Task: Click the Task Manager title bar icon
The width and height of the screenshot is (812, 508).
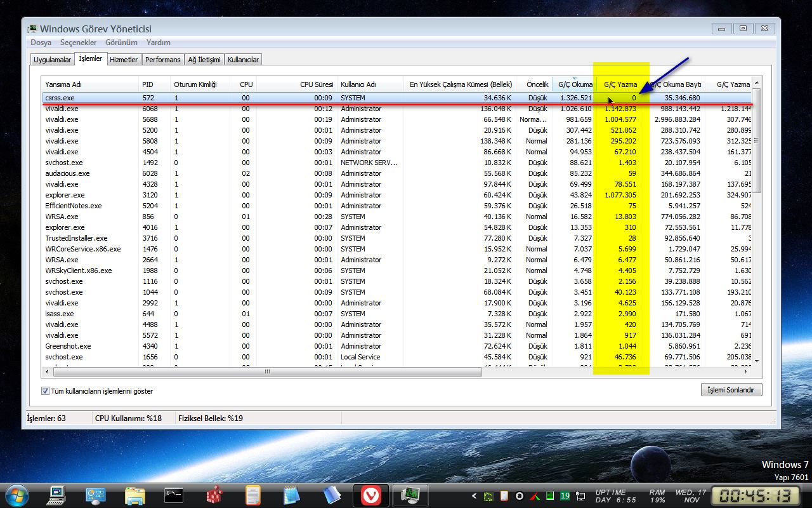Action: tap(32, 29)
